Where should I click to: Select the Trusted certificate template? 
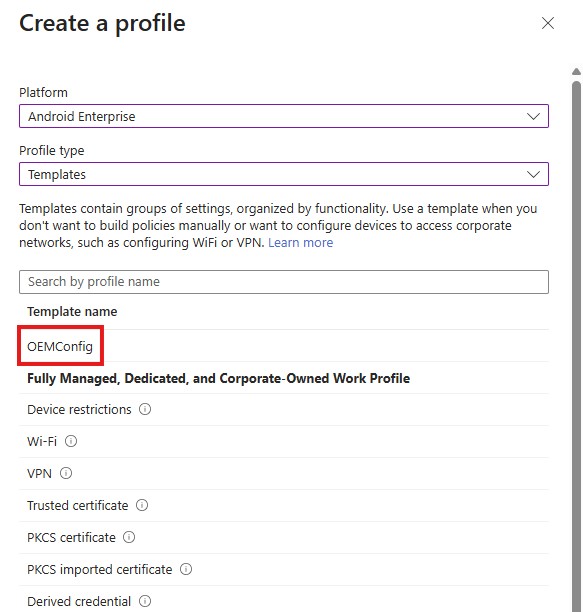(284, 505)
